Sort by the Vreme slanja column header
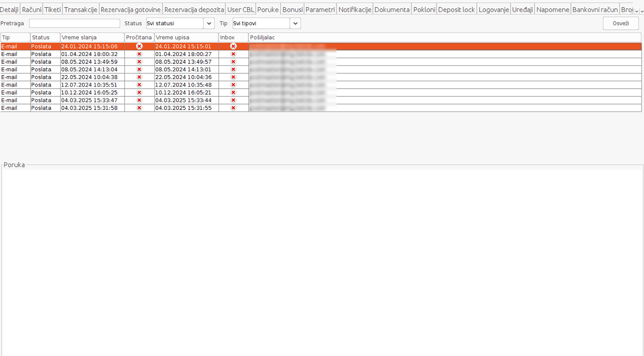Image resolution: width=644 pixels, height=356 pixels. (92, 37)
